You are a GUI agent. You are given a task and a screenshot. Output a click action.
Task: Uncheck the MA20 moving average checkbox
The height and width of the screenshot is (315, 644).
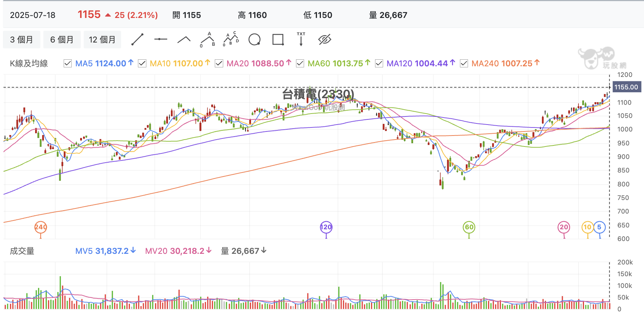(x=219, y=63)
